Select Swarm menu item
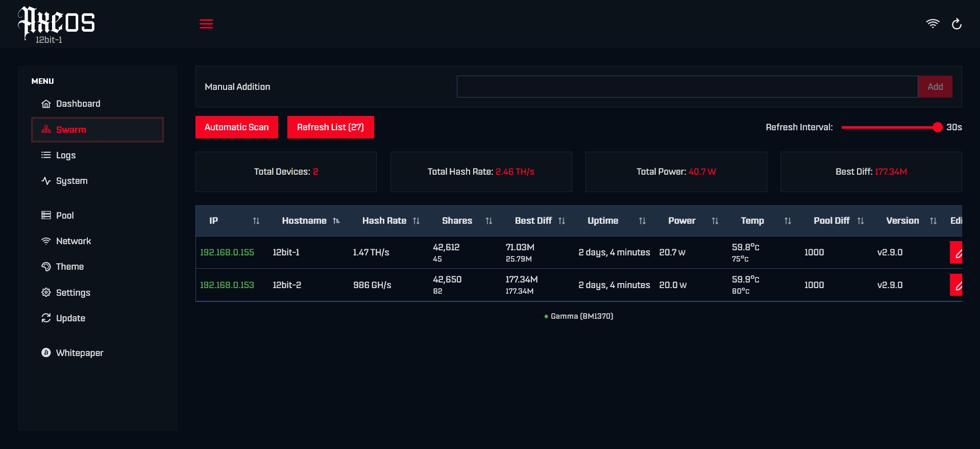 tap(97, 130)
